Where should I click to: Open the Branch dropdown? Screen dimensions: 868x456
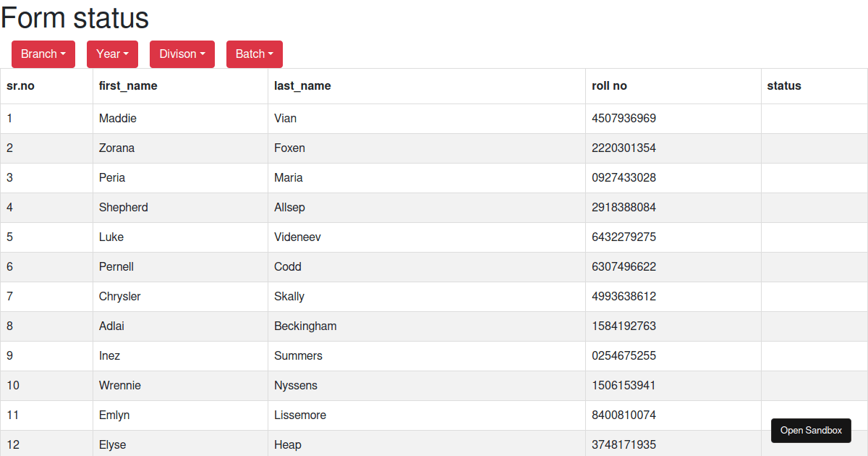[43, 54]
